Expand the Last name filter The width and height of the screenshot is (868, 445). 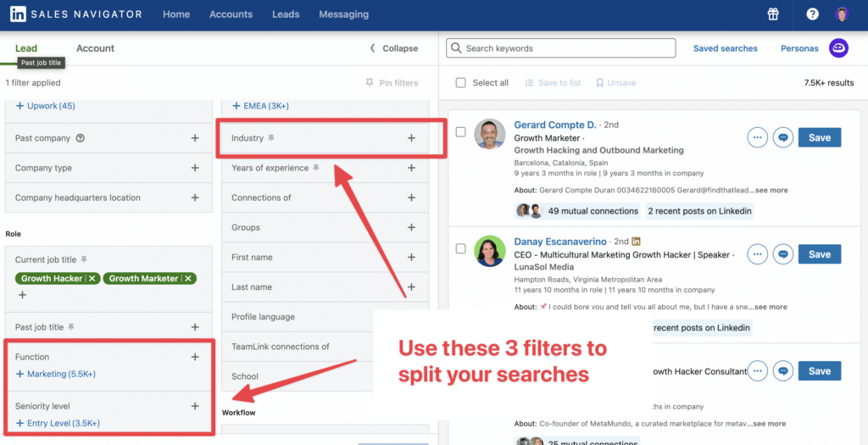pos(411,286)
